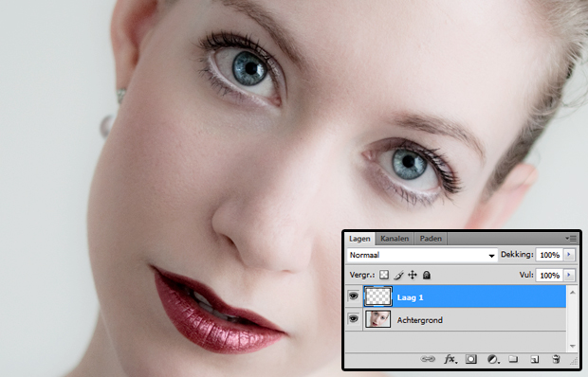588x377 pixels.
Task: Hide the Laag 1 layer
Action: pyautogui.click(x=353, y=296)
